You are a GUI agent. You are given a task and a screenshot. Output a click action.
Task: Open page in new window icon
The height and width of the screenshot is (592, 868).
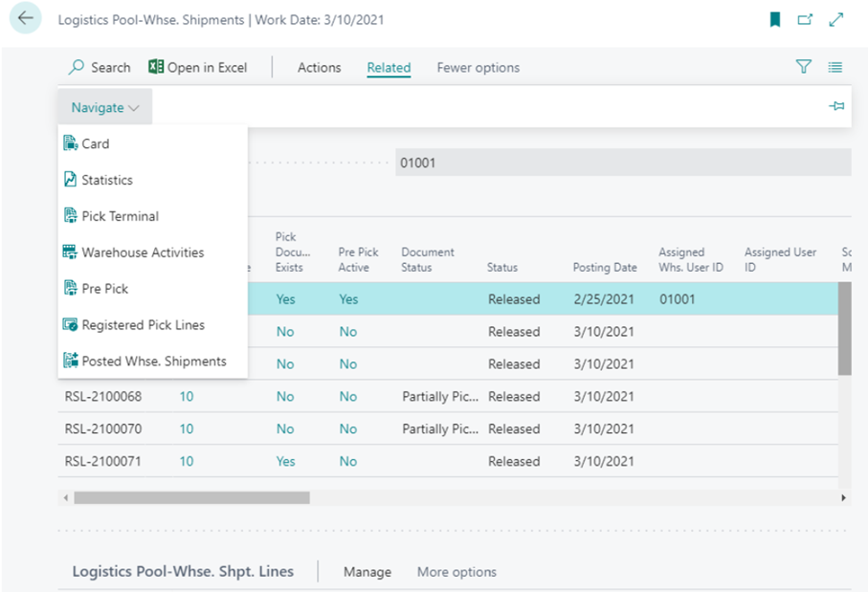805,20
